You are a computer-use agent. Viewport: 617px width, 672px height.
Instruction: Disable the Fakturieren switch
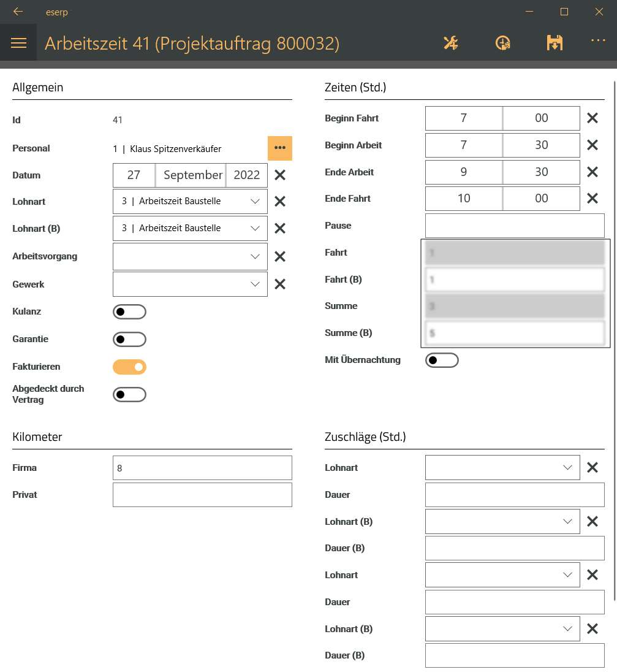click(129, 367)
